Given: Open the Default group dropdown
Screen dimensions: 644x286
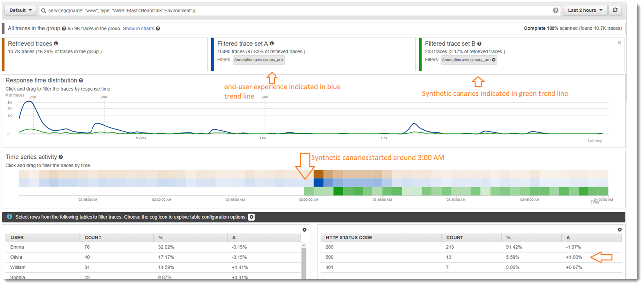Looking at the screenshot, I should tap(20, 10).
